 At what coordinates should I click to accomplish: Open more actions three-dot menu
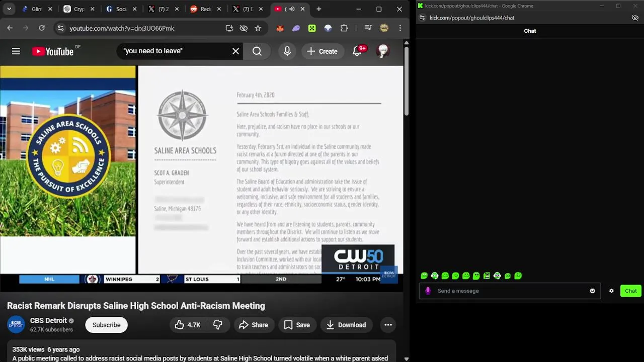pyautogui.click(x=388, y=325)
